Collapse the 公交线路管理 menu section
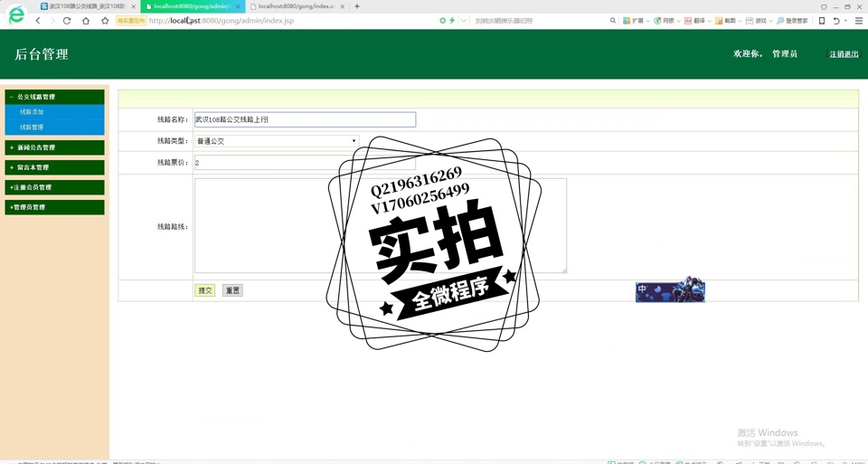868x464 pixels. pyautogui.click(x=54, y=97)
